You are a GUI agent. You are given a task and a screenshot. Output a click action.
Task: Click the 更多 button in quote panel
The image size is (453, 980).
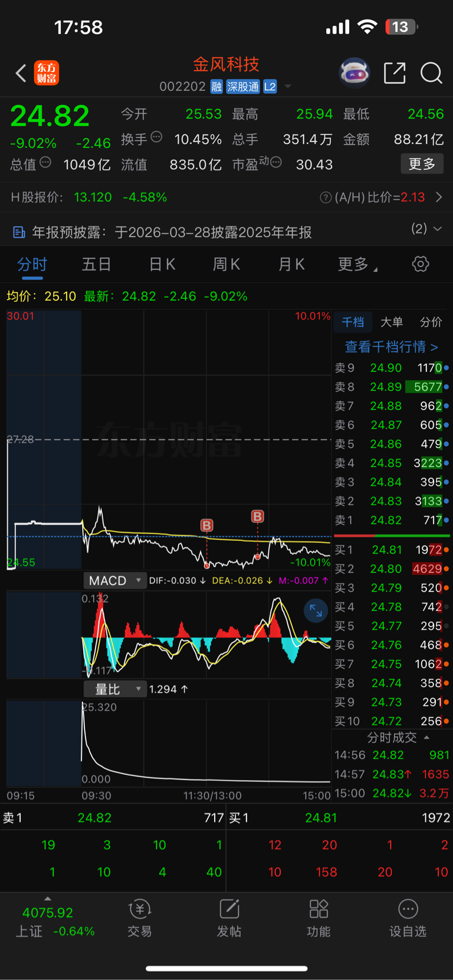pos(422,164)
